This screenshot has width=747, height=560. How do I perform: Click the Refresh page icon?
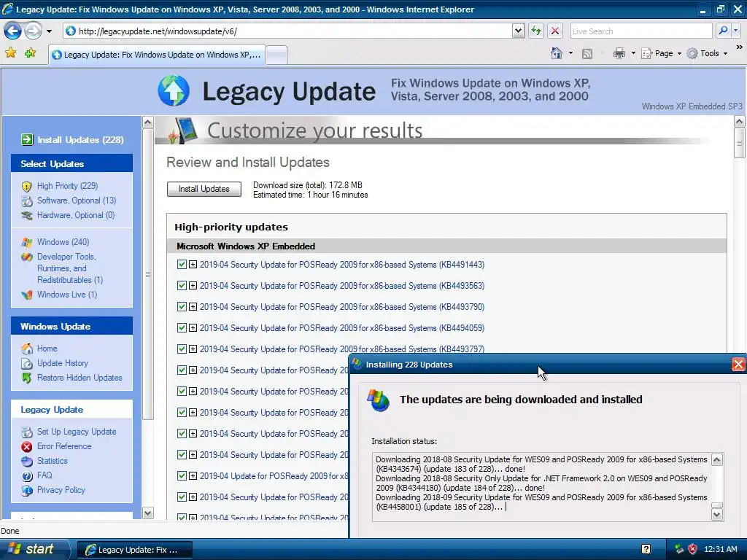pyautogui.click(x=536, y=31)
